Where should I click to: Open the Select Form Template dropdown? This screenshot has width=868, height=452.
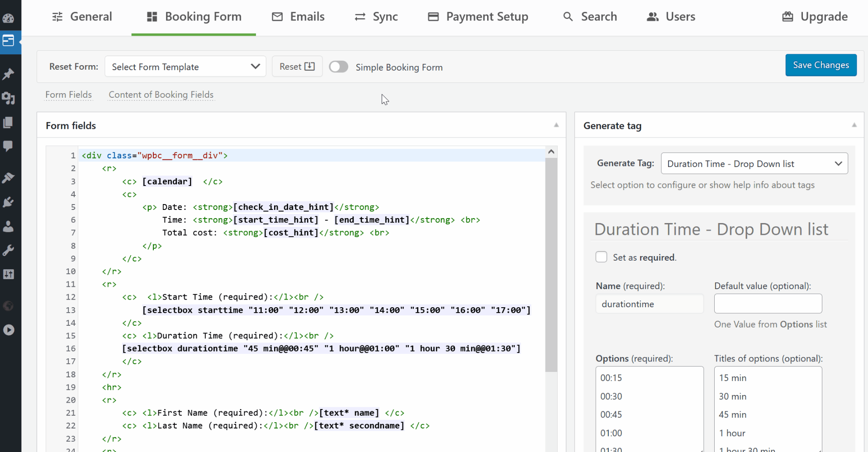coord(185,67)
